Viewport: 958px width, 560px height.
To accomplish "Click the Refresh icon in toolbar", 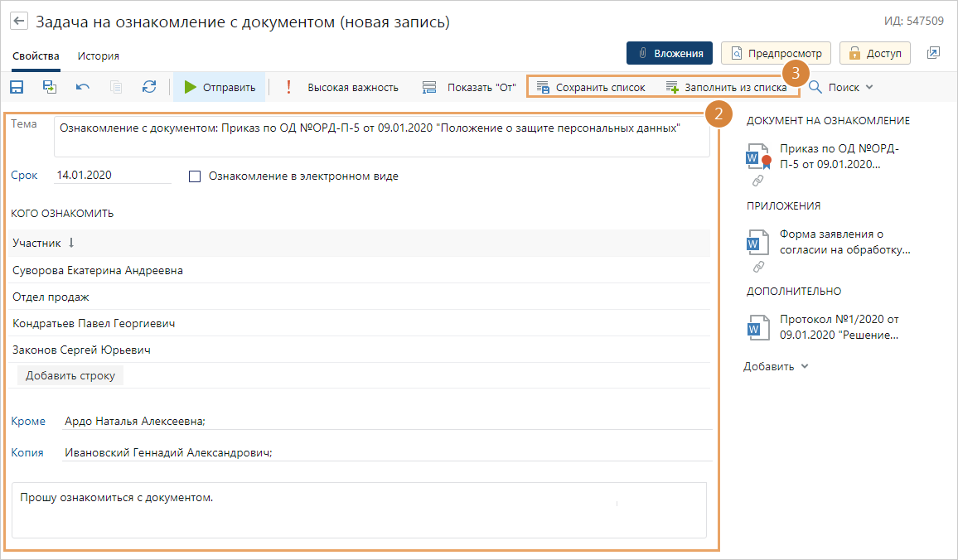I will (x=149, y=87).
